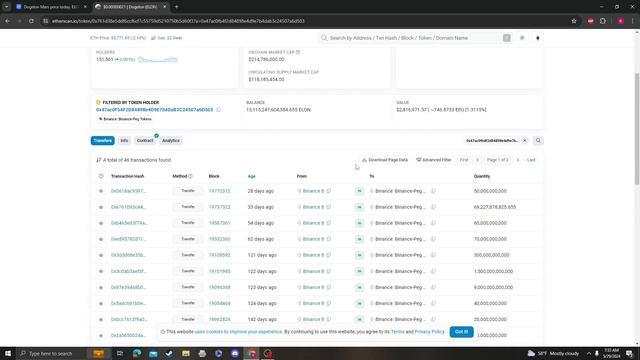Switch to the Info tab
Screen dimensions: 640x360
tap(124, 140)
